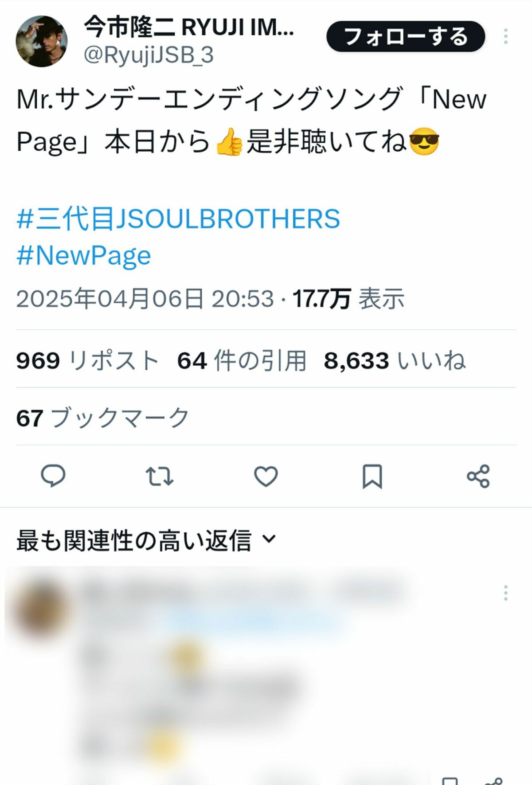Open #三代目JSOULBROTHERS hashtag link

[x=178, y=219]
